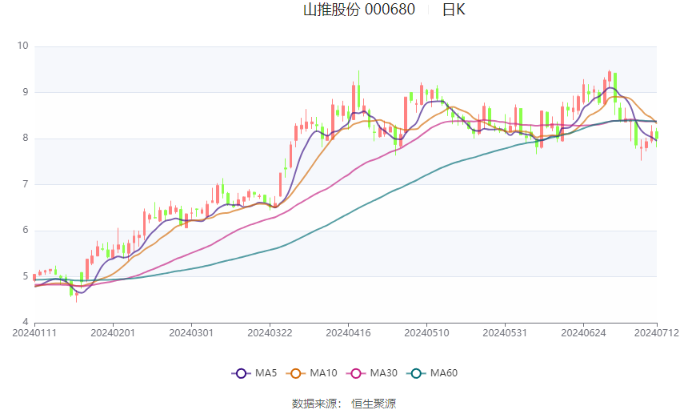The image size is (700, 418).
Task: Click the 20240416 x-axis date label
Action: coord(348,332)
